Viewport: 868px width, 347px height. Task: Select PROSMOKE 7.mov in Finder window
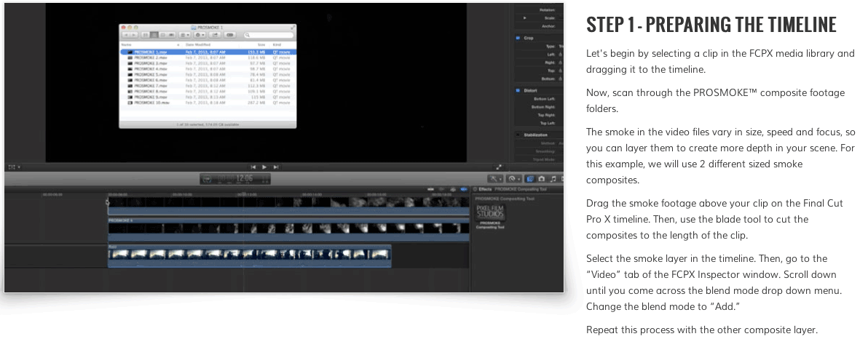[x=208, y=86]
